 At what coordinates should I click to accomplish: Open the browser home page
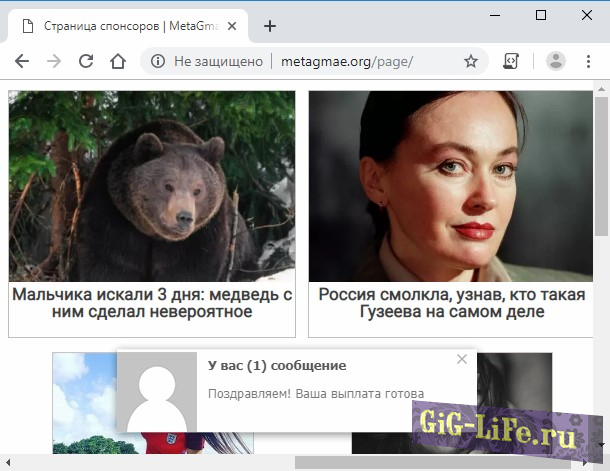click(x=118, y=61)
